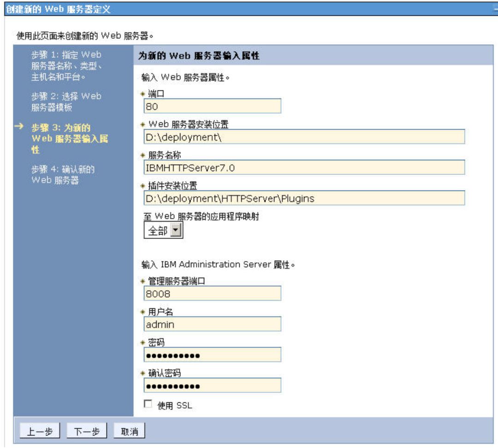
Task: Click the 输入 IBM Administration Server 属性 text
Action: pyautogui.click(x=218, y=264)
